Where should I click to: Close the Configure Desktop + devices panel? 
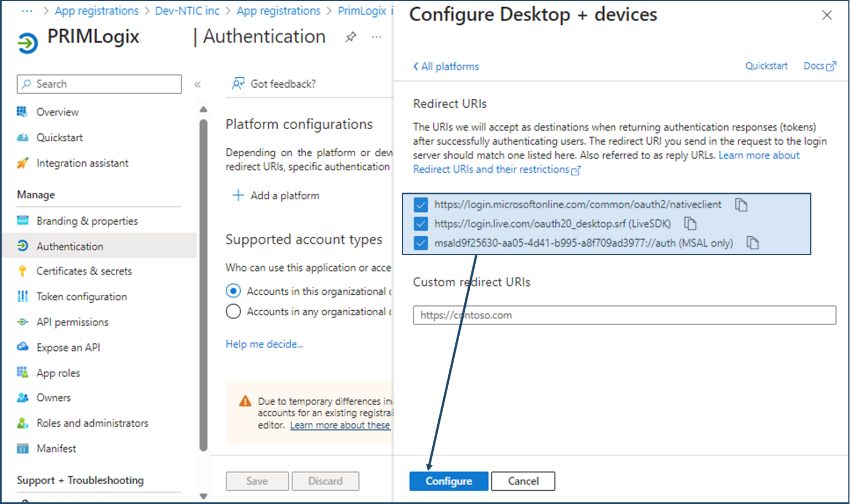(827, 15)
